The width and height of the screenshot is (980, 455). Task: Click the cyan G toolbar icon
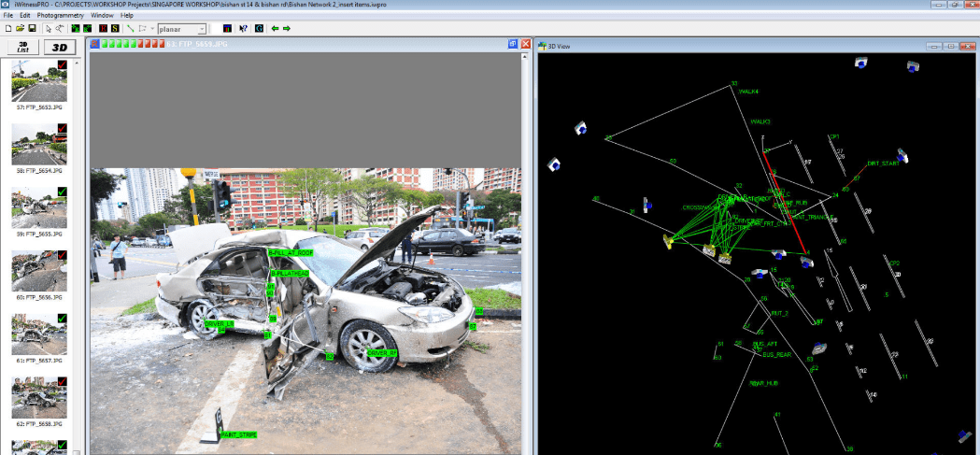click(259, 28)
